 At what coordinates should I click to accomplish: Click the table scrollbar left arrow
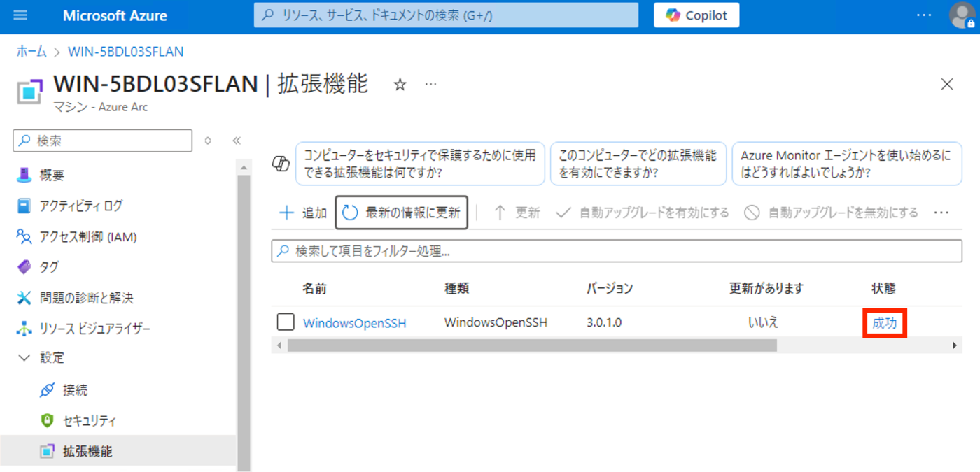click(x=279, y=345)
